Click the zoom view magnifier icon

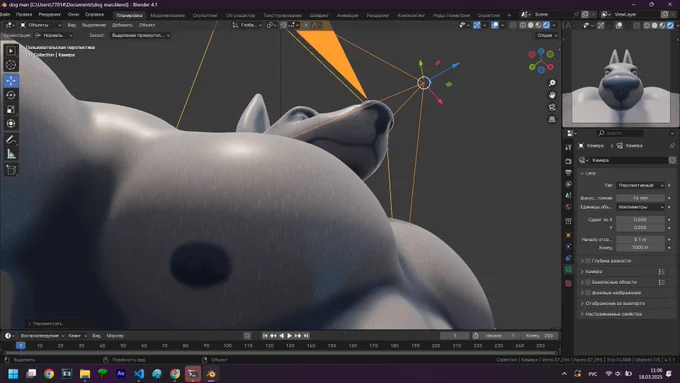[552, 83]
